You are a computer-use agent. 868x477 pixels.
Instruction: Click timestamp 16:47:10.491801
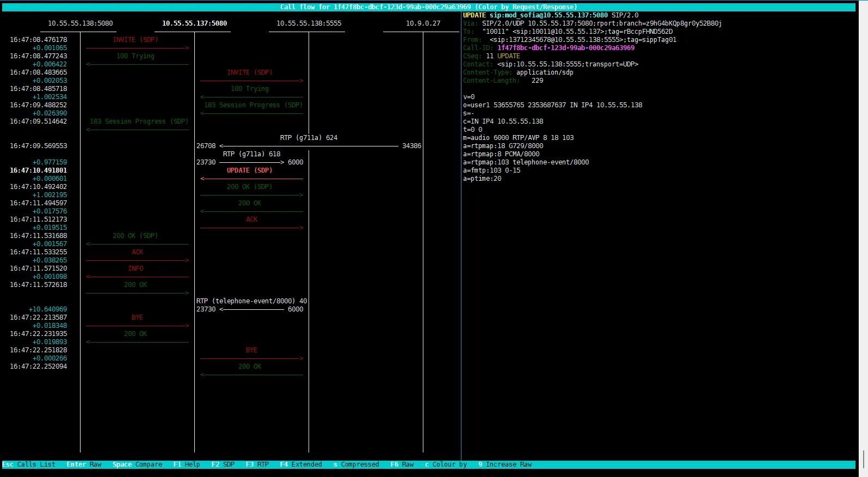point(39,170)
